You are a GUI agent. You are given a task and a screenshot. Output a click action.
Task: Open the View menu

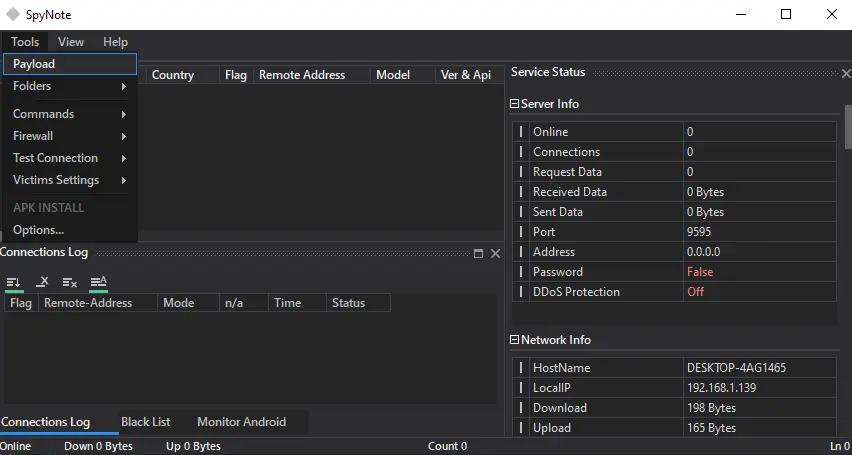click(71, 42)
